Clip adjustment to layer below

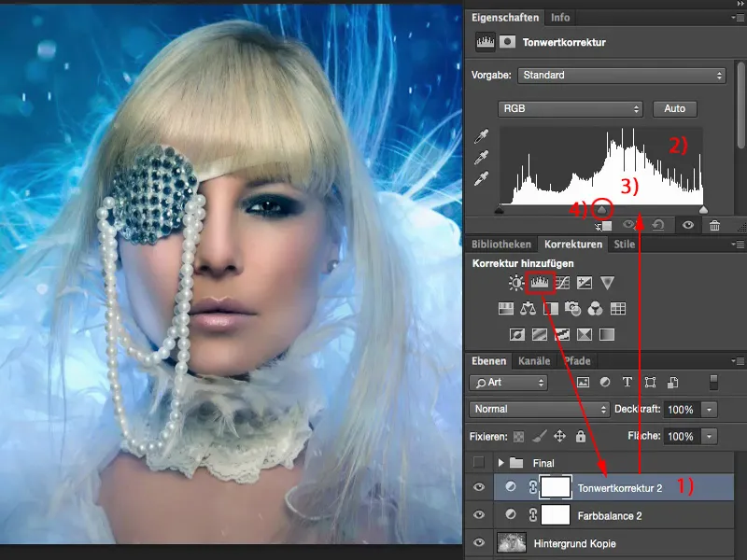[x=603, y=226]
